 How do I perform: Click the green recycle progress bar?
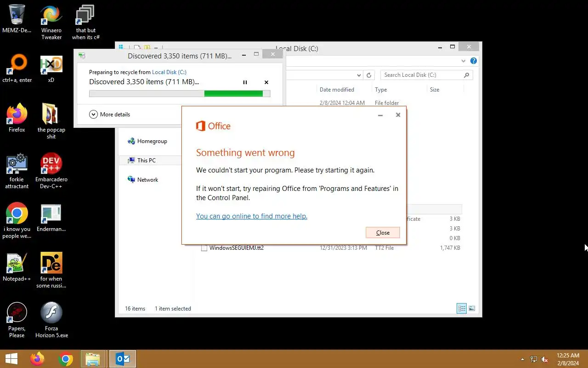tap(180, 94)
